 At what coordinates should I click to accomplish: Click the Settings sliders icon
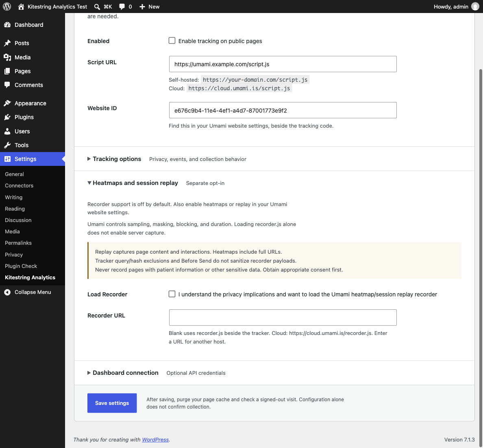(7, 159)
